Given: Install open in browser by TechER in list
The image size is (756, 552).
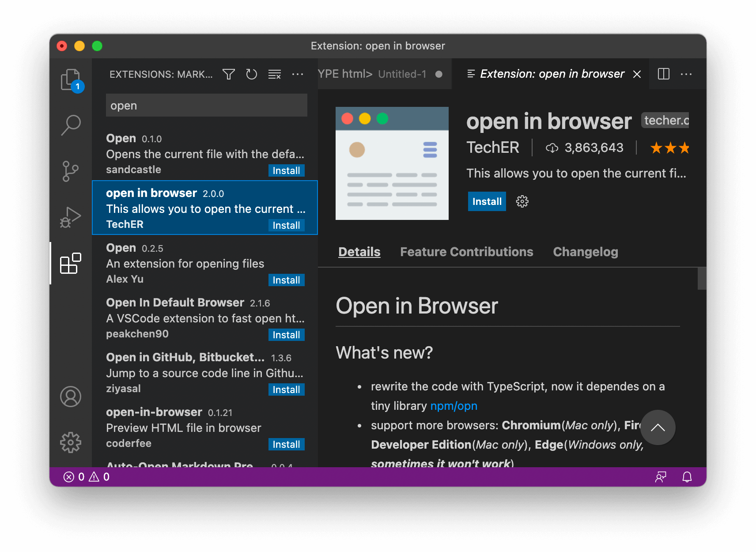Looking at the screenshot, I should click(x=287, y=225).
